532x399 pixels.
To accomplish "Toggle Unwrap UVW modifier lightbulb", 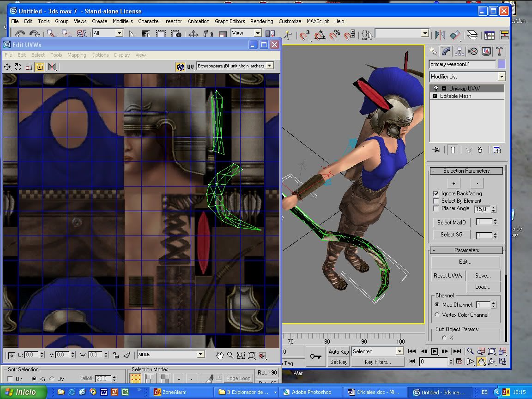I will tap(435, 89).
